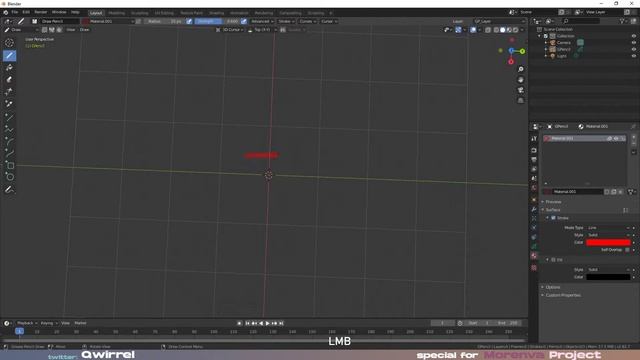This screenshot has width=640, height=360.
Task: Select the Box primitive tool
Action: [9, 165]
